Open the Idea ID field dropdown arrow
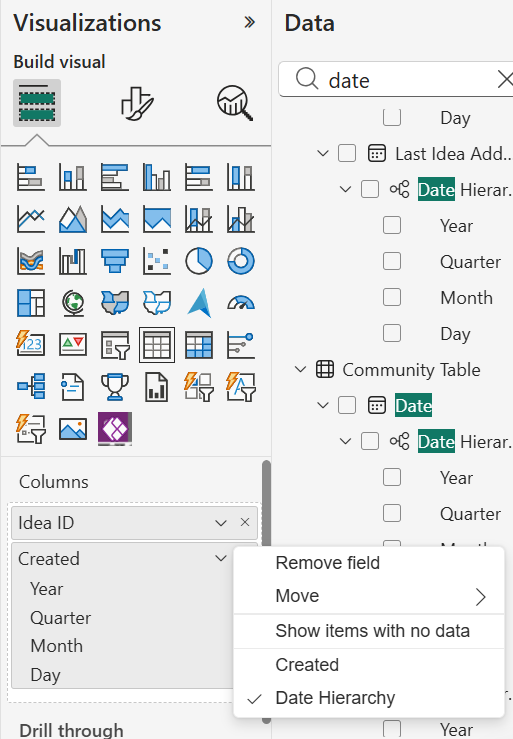Screen dimensions: 513x739 (x=221, y=523)
